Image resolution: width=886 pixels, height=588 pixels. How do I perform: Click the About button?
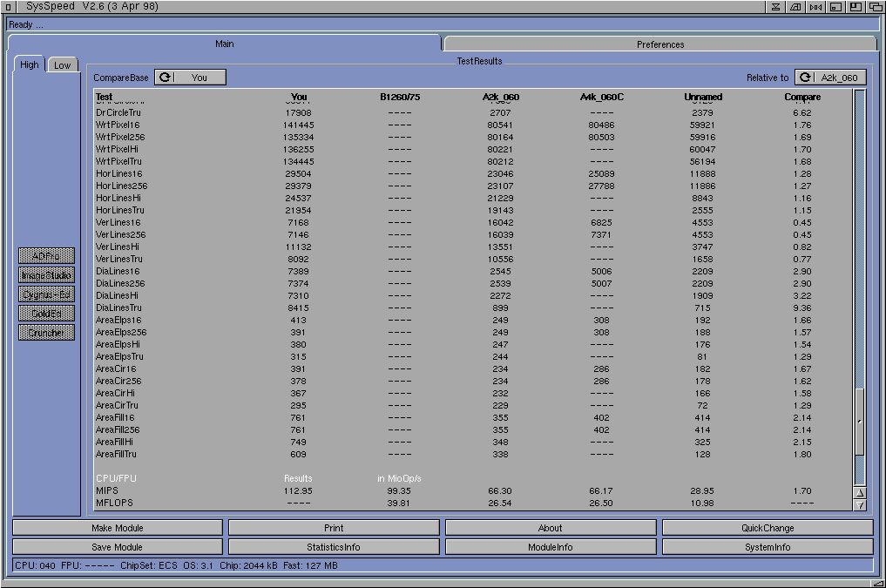click(551, 528)
